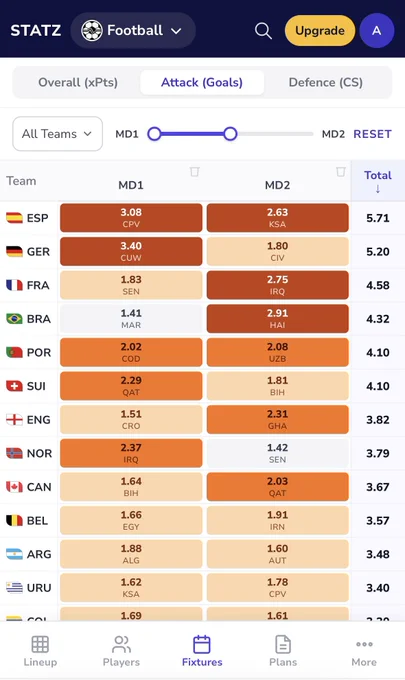This screenshot has width=405, height=680.
Task: Switch to Overall (xPts) tab
Action: 78,82
